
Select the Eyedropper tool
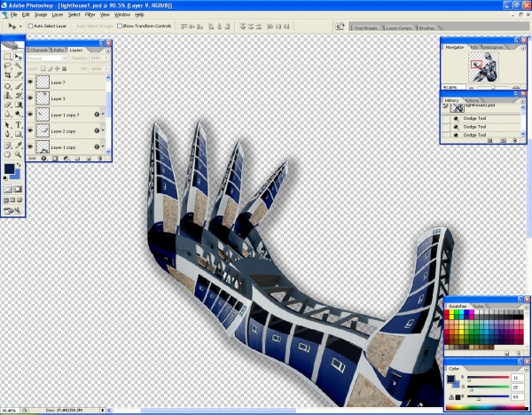[19, 145]
